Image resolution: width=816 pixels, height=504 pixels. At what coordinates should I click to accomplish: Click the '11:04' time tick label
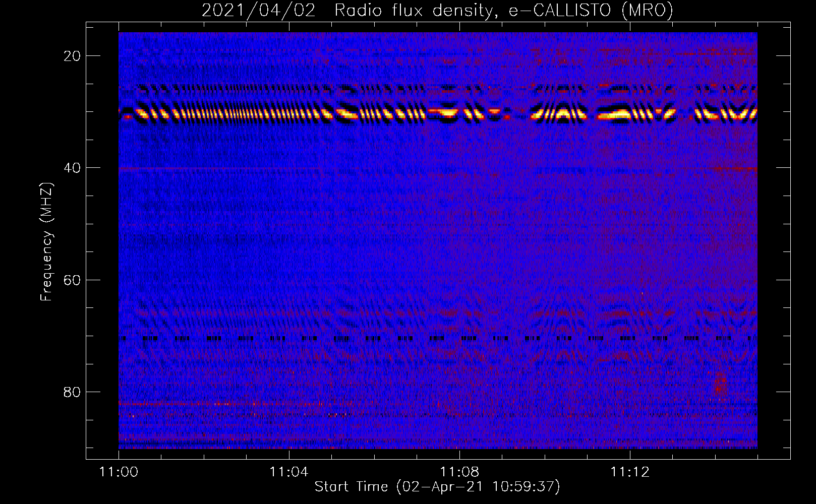[288, 472]
